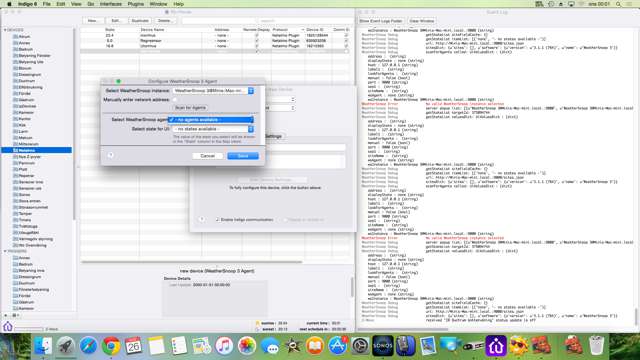The height and width of the screenshot is (360, 640).
Task: Click Indigo home icon in status bar
Action: click(x=8, y=327)
